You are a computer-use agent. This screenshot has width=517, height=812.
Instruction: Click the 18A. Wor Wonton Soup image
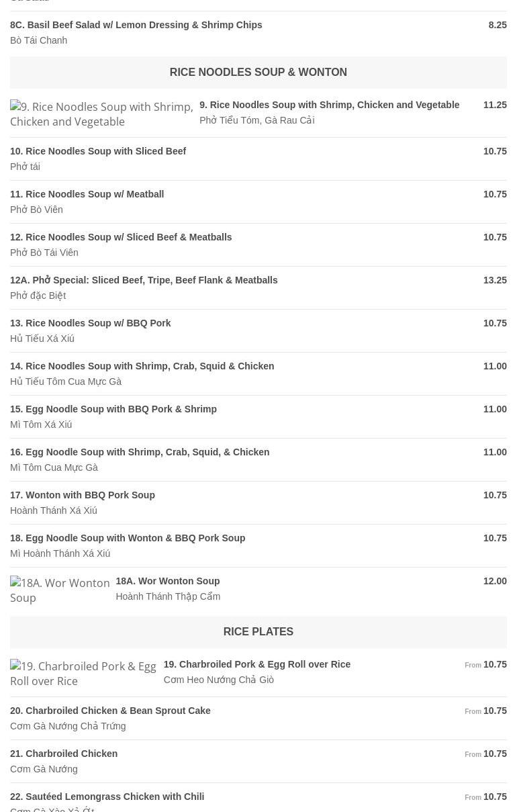pyautogui.click(x=60, y=590)
